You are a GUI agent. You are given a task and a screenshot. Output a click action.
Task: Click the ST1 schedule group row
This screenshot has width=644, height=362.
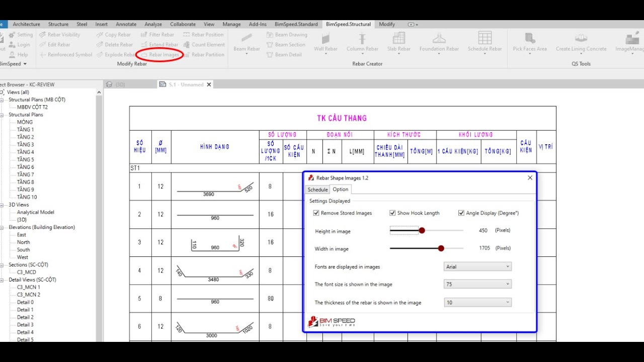(x=343, y=168)
